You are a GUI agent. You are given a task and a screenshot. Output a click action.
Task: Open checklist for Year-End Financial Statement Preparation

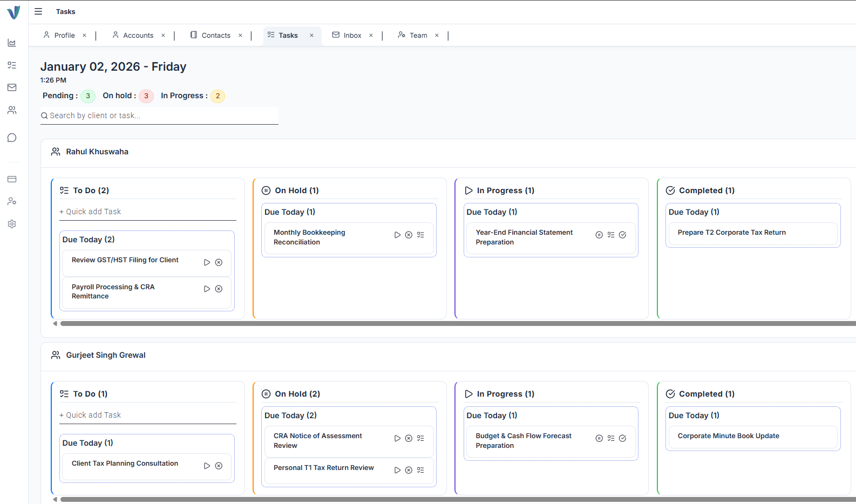611,235
